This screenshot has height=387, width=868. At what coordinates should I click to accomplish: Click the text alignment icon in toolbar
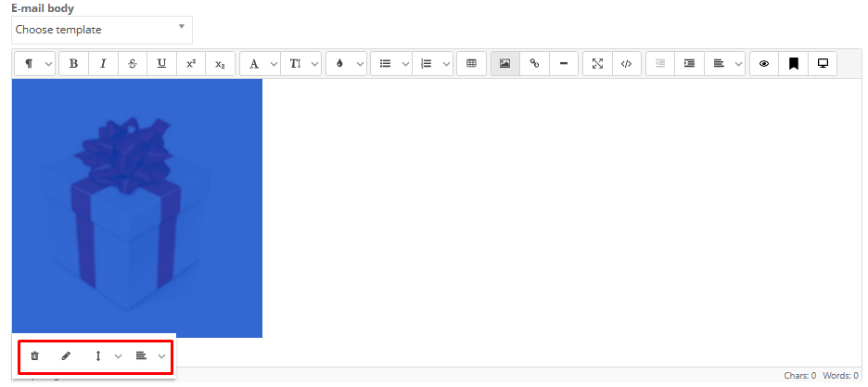pos(719,64)
